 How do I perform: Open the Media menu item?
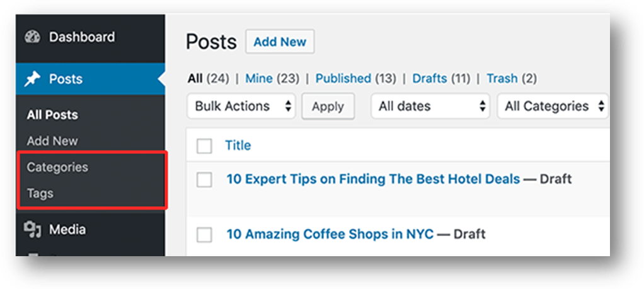point(90,230)
